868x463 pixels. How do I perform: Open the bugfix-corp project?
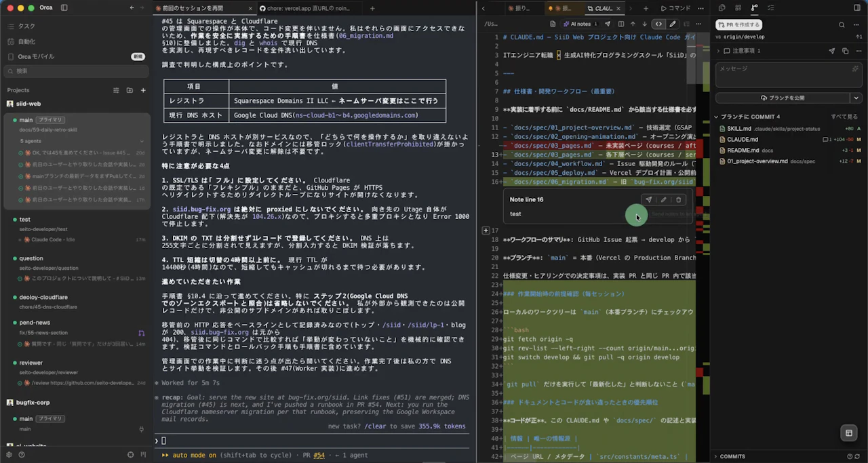click(34, 403)
